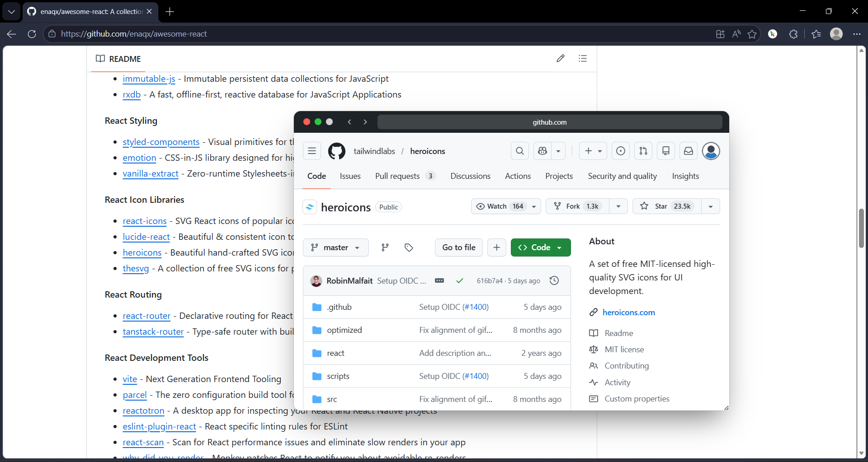This screenshot has width=868, height=462.
Task: Open the react-router link in README
Action: (x=146, y=316)
